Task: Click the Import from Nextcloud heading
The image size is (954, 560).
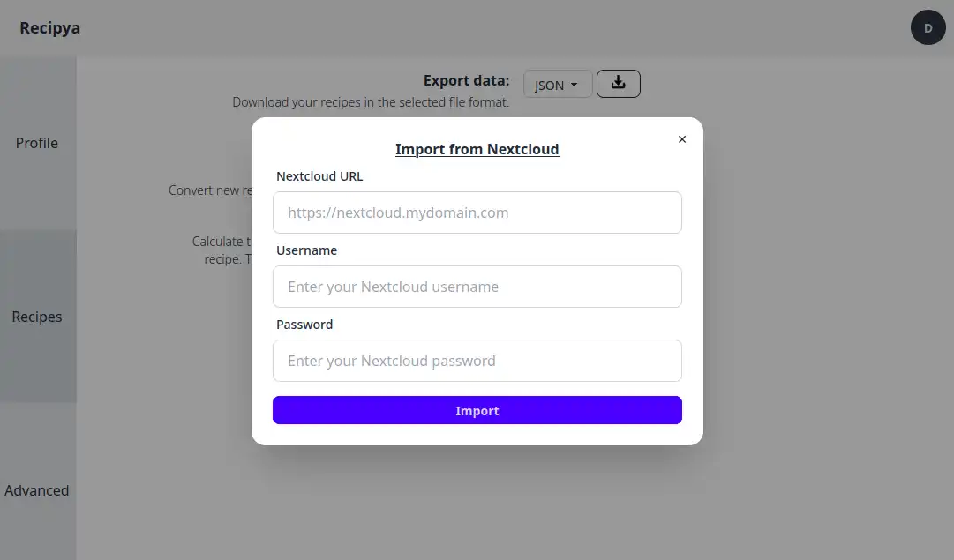Action: (x=477, y=149)
